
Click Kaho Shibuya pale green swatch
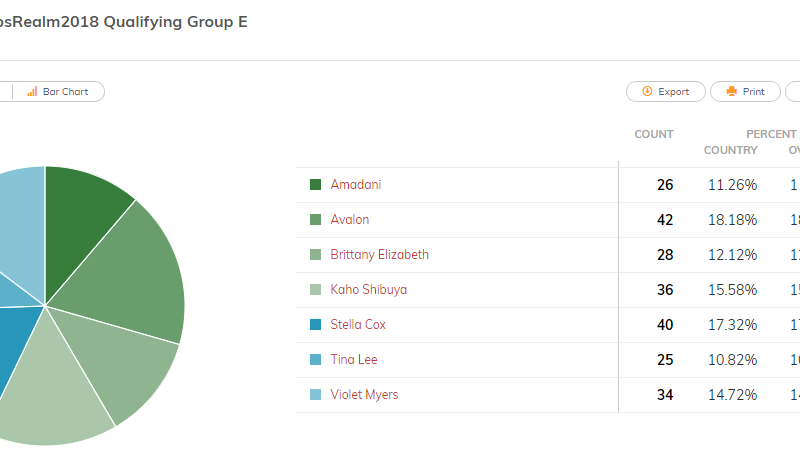[315, 290]
